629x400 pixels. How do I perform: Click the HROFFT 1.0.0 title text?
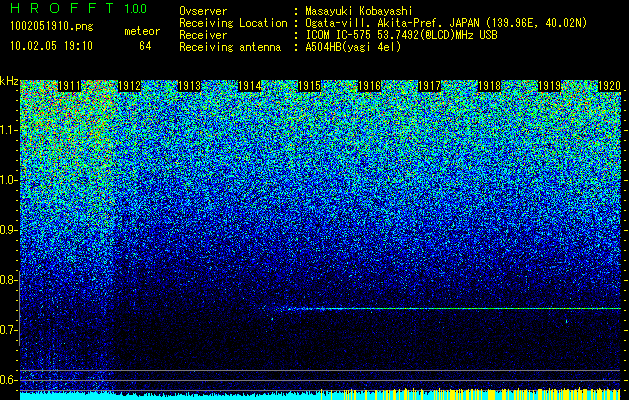point(79,8)
